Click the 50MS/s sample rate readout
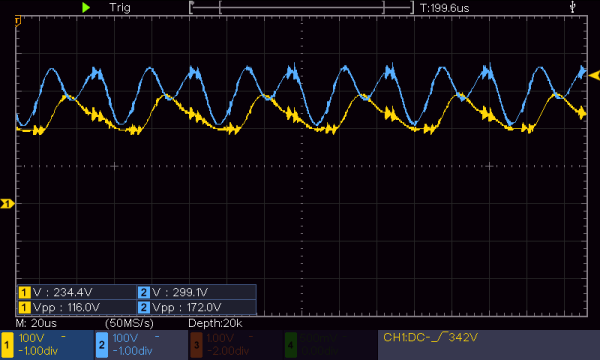Screen dimensions: 600x360 tap(129, 323)
